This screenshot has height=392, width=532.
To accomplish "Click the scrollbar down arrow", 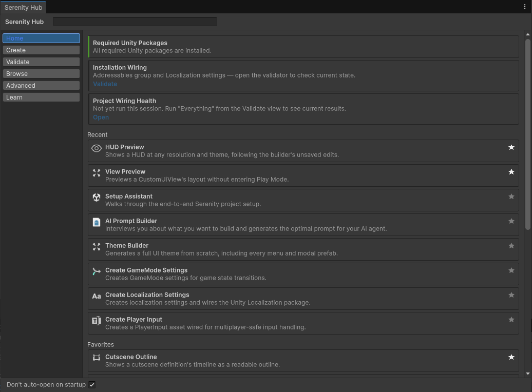I will pos(527,374).
